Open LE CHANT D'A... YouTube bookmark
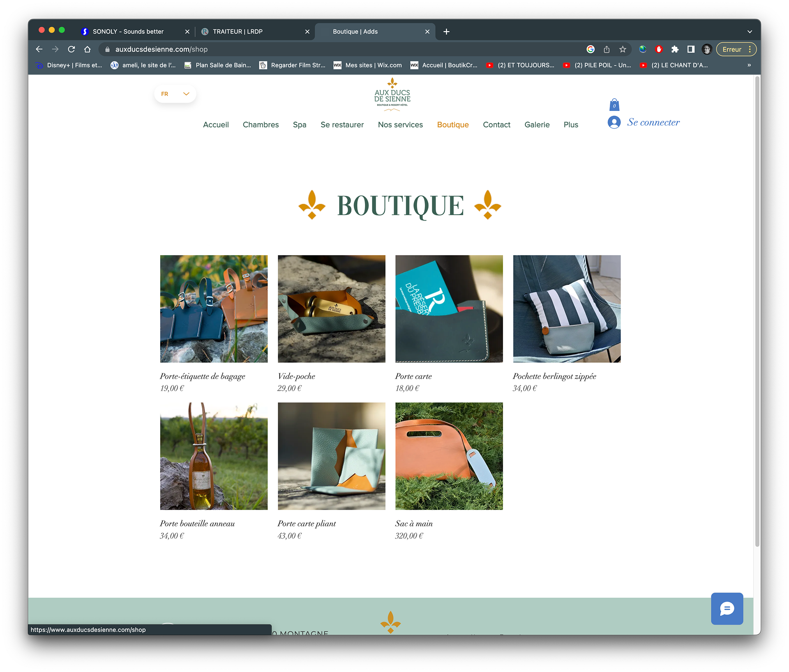 pyautogui.click(x=674, y=65)
